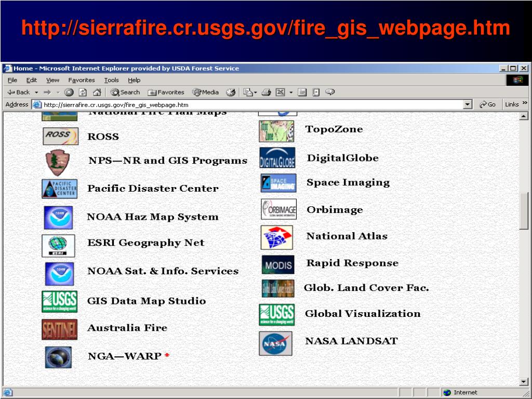Click the Space Imaging logo
This screenshot has width=532, height=399.
[x=278, y=183]
